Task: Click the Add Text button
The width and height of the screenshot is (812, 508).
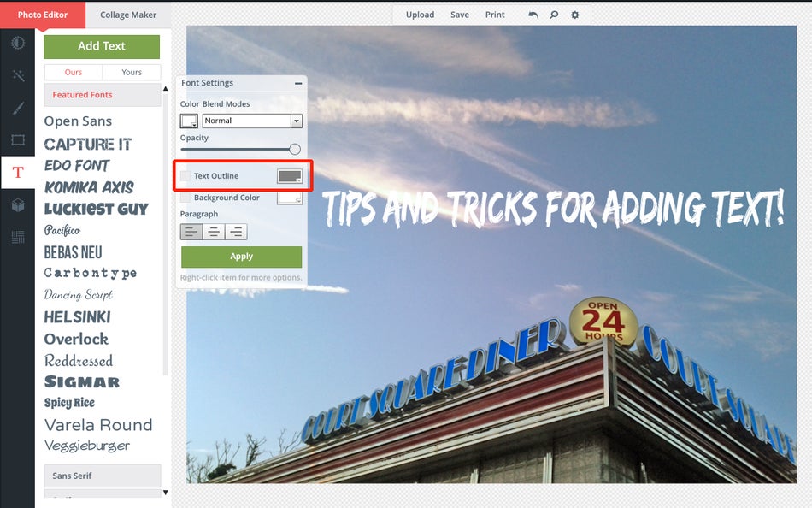Action: [x=102, y=46]
